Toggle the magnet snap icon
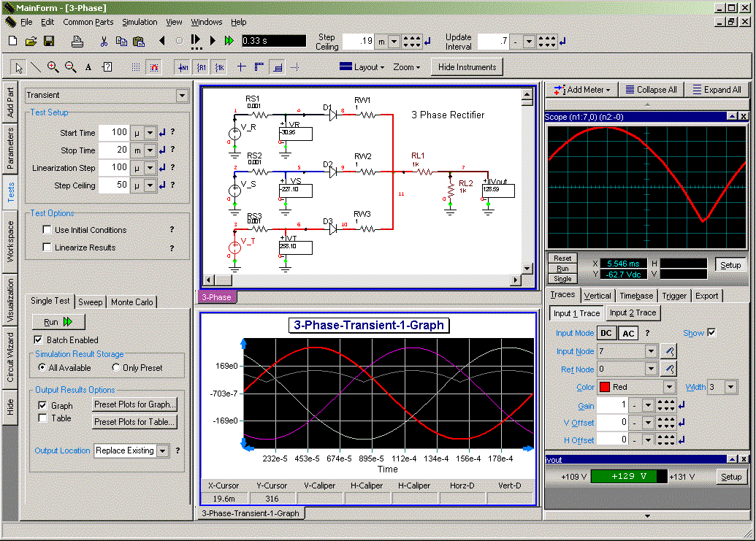The image size is (756, 541). tap(153, 67)
